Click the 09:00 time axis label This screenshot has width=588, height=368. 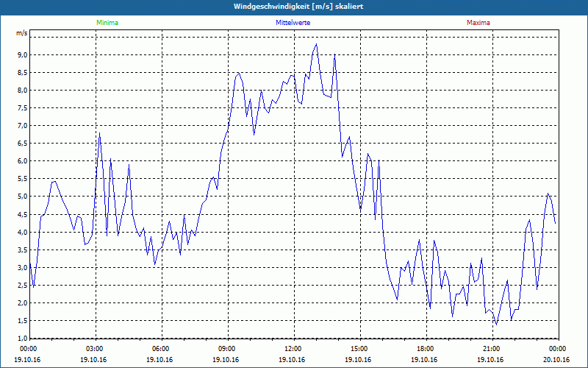coord(228,349)
